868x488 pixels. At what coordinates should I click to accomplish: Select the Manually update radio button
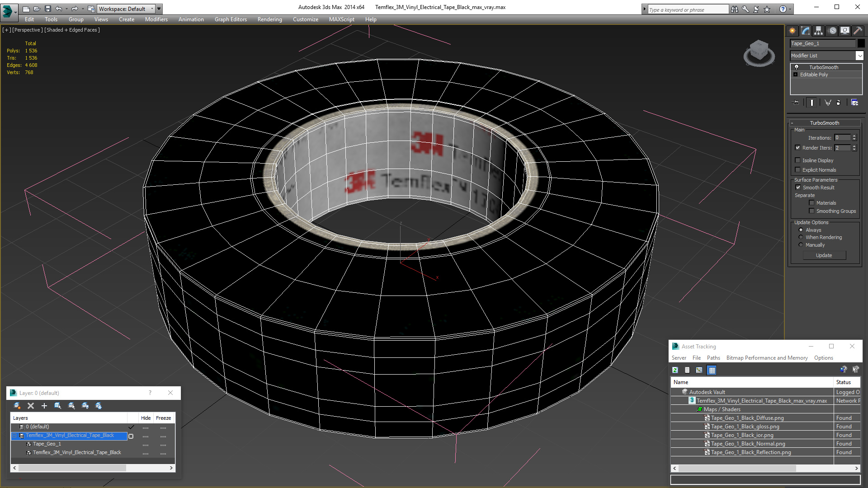[x=801, y=245]
